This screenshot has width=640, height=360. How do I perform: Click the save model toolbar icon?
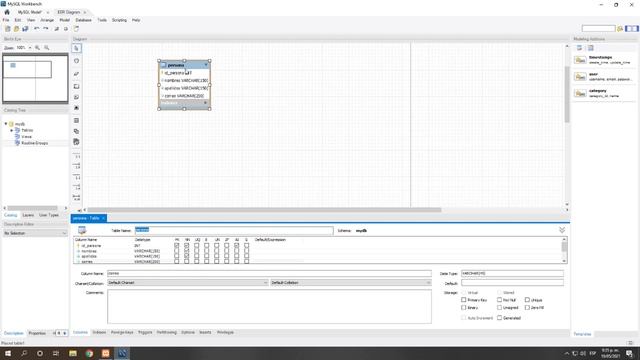[25, 29]
